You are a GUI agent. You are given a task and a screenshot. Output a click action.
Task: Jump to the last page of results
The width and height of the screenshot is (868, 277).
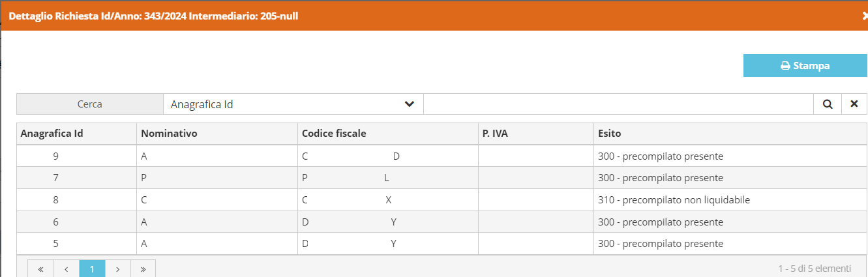coord(143,269)
